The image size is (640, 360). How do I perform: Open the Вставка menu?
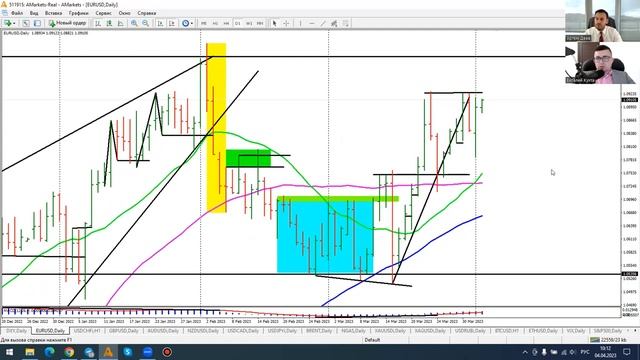pyautogui.click(x=53, y=13)
